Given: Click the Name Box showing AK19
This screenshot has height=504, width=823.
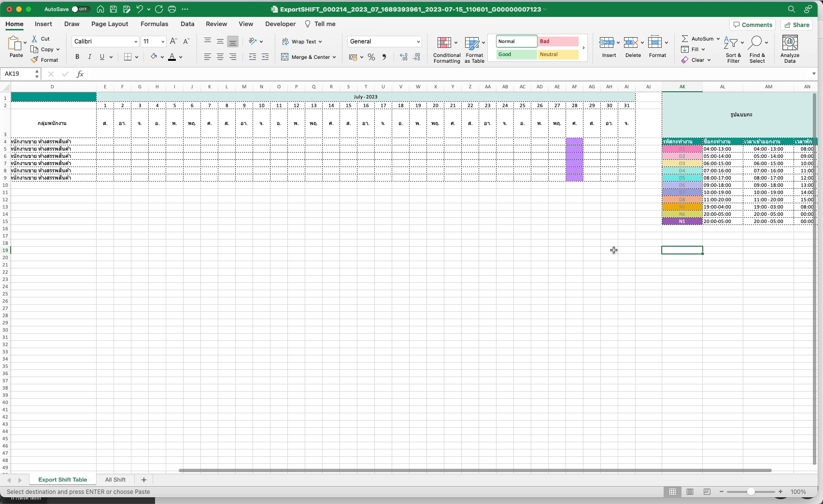Looking at the screenshot, I should 17,74.
